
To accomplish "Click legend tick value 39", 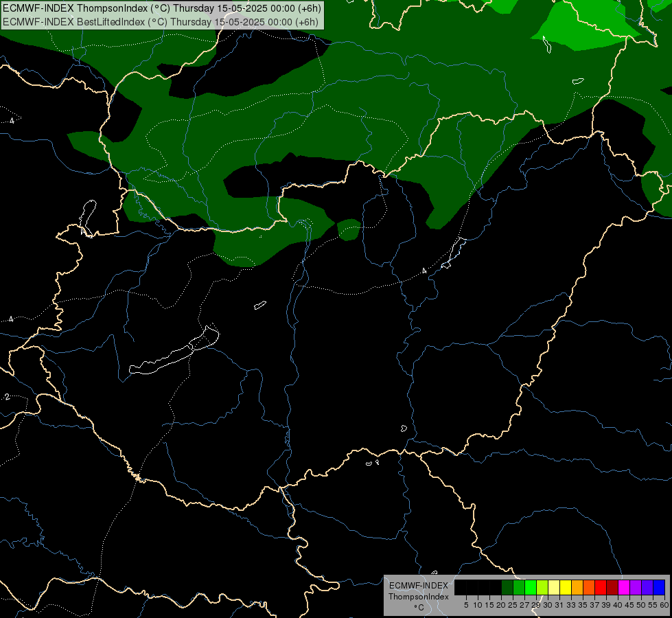I will [606, 605].
